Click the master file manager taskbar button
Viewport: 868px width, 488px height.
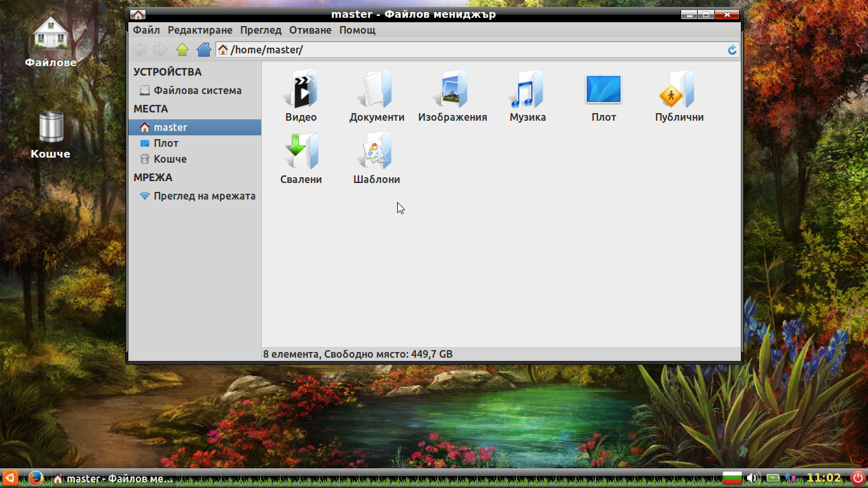tap(113, 478)
